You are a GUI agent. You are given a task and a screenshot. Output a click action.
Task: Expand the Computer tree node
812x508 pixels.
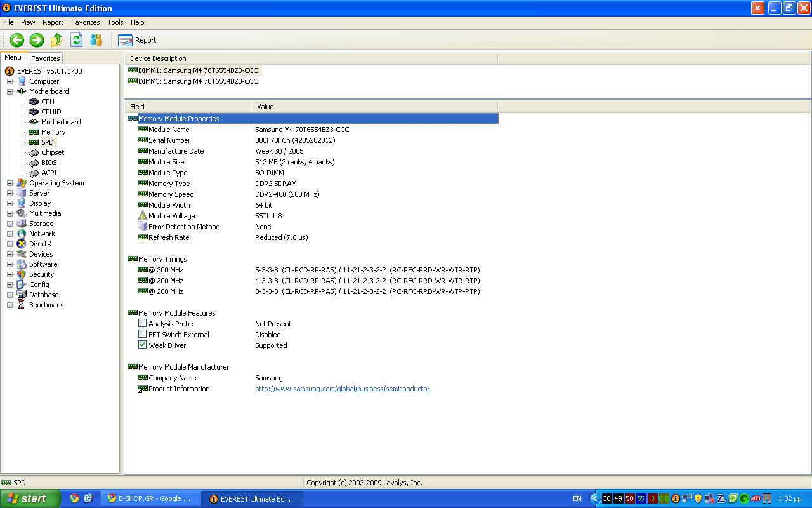10,81
